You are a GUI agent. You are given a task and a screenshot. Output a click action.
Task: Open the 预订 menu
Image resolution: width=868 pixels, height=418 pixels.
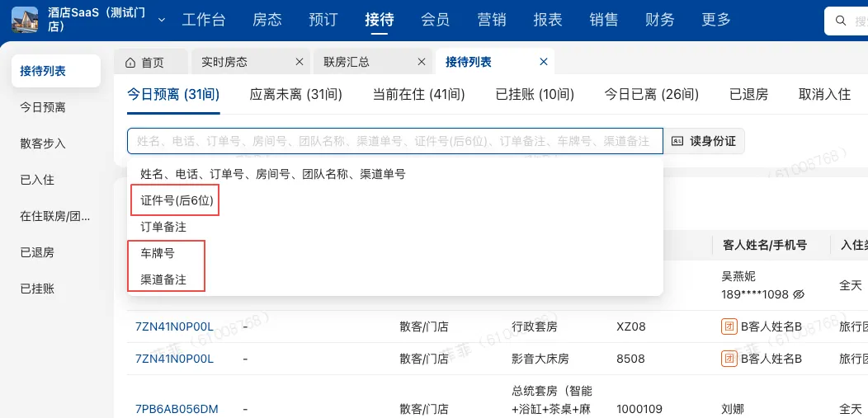coord(323,20)
